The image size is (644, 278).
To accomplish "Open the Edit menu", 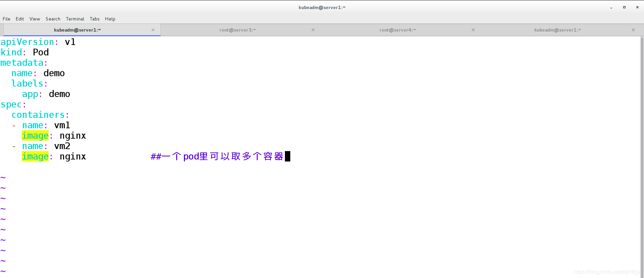I will point(20,19).
